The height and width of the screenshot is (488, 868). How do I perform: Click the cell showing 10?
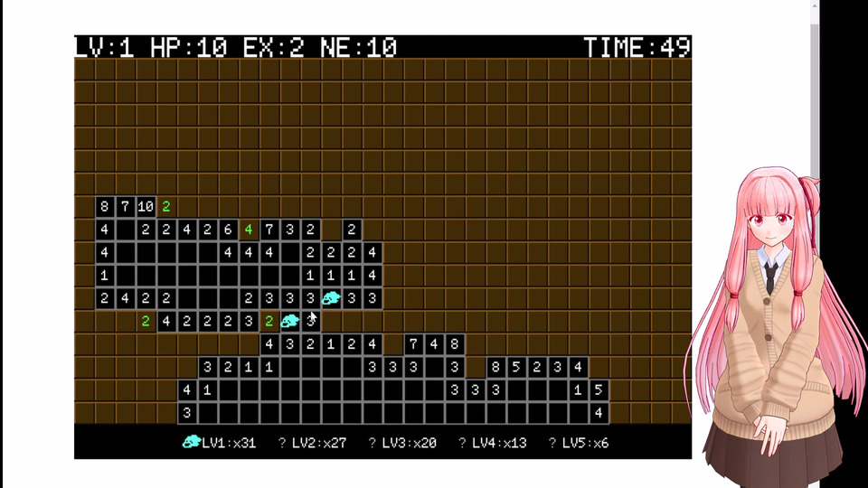(146, 207)
